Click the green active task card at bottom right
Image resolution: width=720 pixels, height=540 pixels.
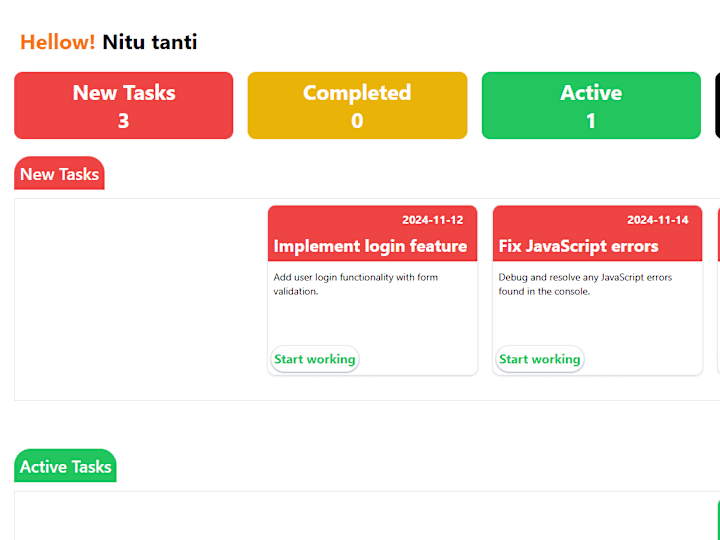pyautogui.click(x=719, y=520)
